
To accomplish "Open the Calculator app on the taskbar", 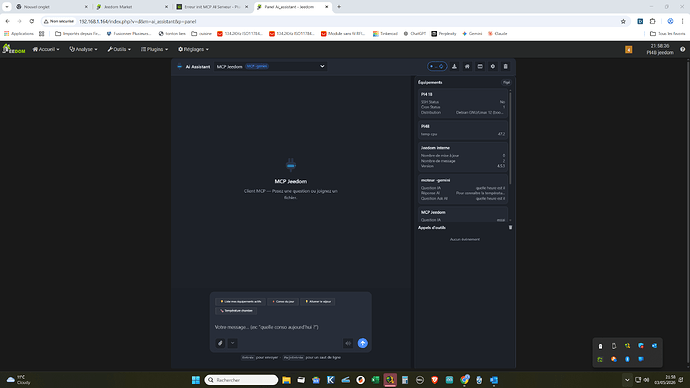I will pos(405,380).
